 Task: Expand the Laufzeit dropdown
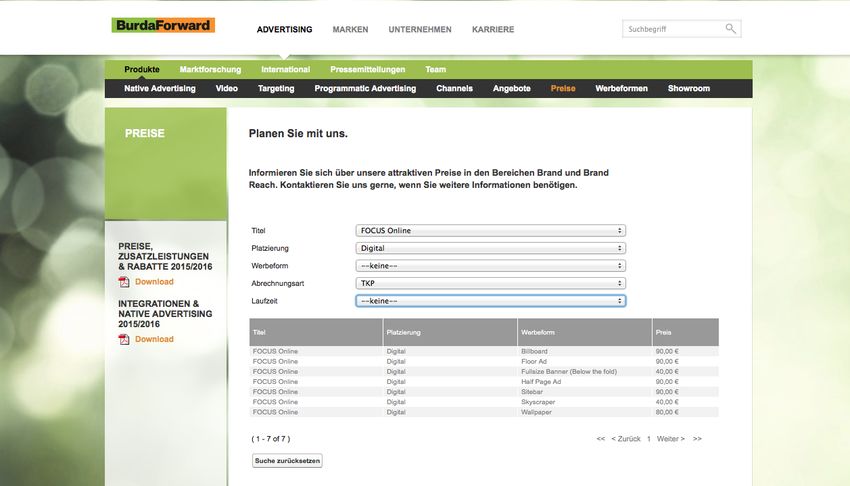(490, 300)
